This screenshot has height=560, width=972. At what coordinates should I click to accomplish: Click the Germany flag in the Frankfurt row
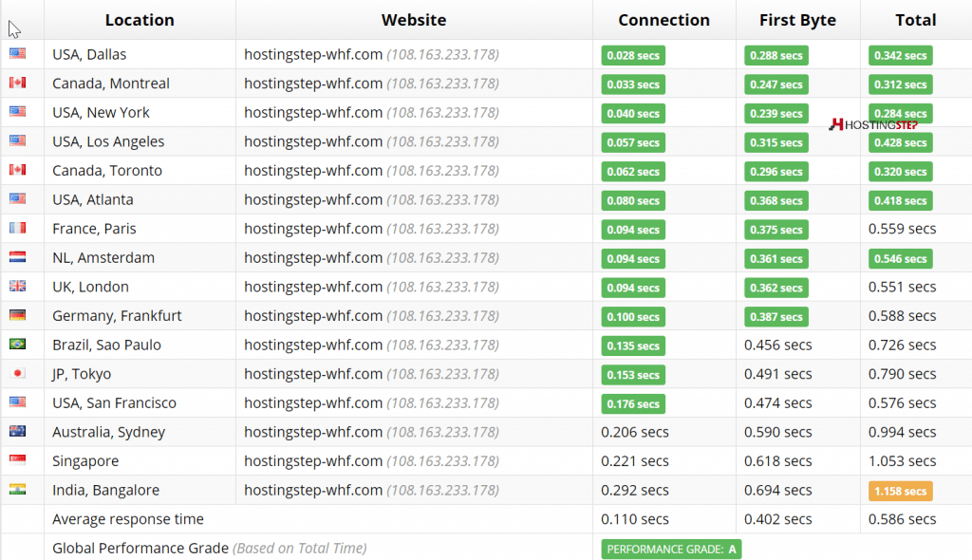[x=17, y=315]
